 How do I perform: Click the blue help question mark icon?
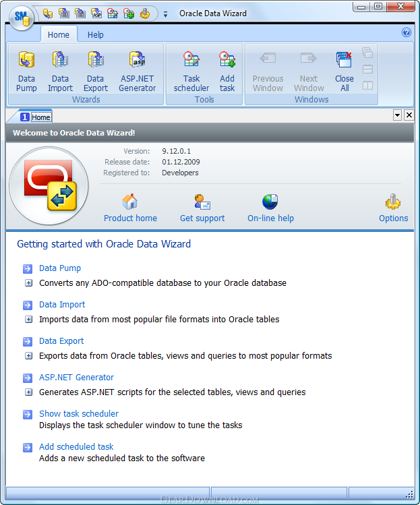pos(407,32)
